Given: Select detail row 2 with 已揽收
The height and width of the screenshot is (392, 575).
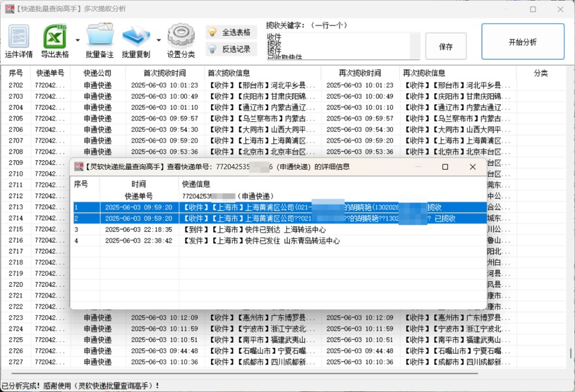Looking at the screenshot, I should point(280,218).
